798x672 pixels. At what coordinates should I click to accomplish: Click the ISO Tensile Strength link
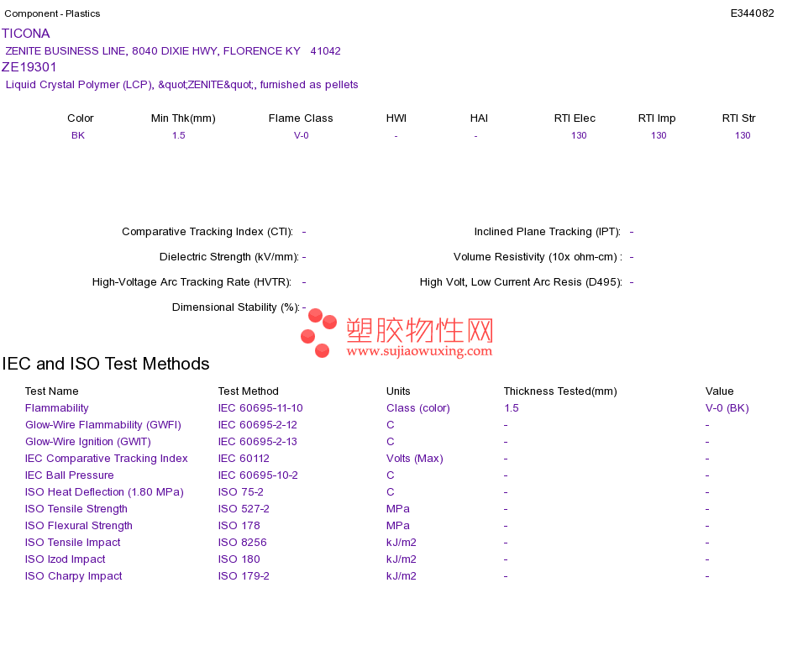pos(76,509)
